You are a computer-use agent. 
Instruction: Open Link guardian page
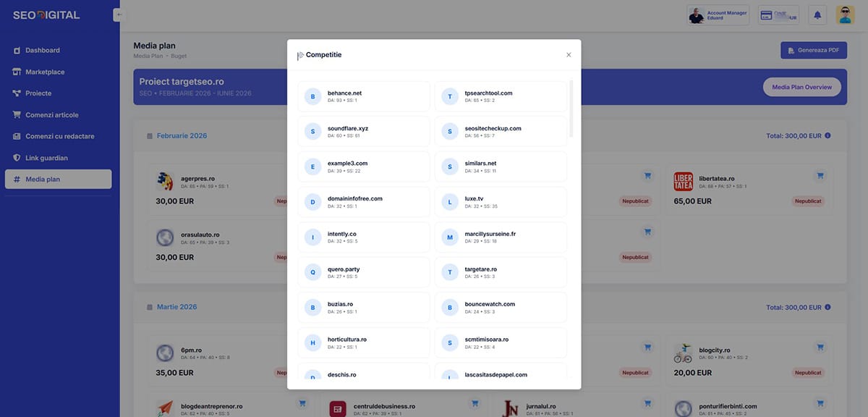[x=46, y=158]
